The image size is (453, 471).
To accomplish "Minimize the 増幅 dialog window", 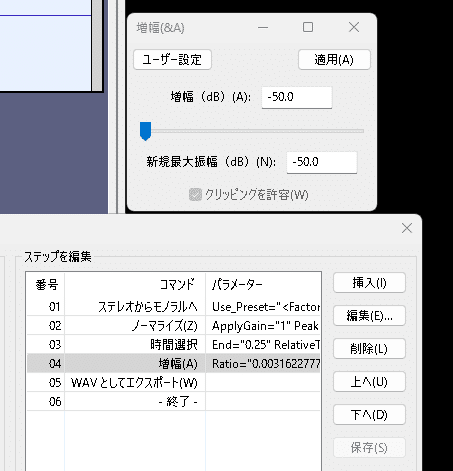I will (263, 27).
